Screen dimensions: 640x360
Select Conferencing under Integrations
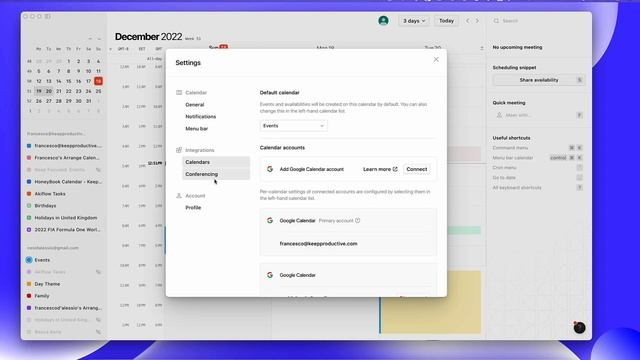[x=216, y=174]
